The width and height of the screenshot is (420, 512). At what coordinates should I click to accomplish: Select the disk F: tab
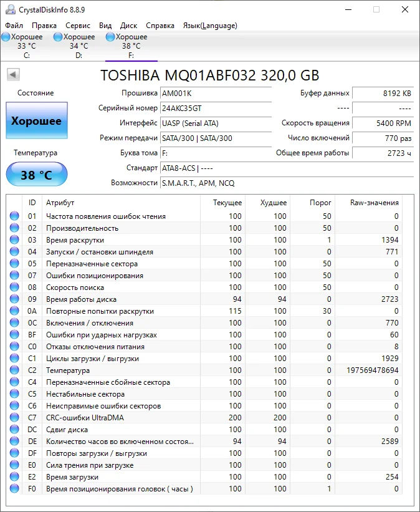click(131, 46)
